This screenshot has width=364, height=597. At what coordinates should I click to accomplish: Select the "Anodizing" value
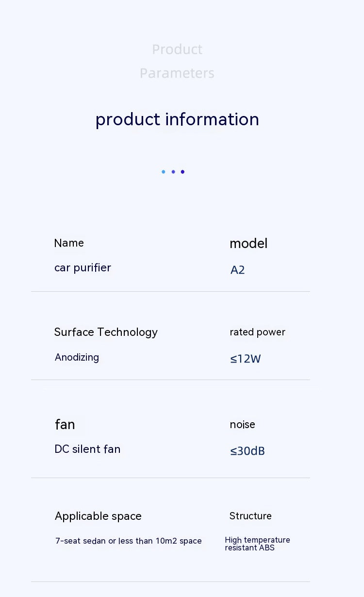(77, 358)
